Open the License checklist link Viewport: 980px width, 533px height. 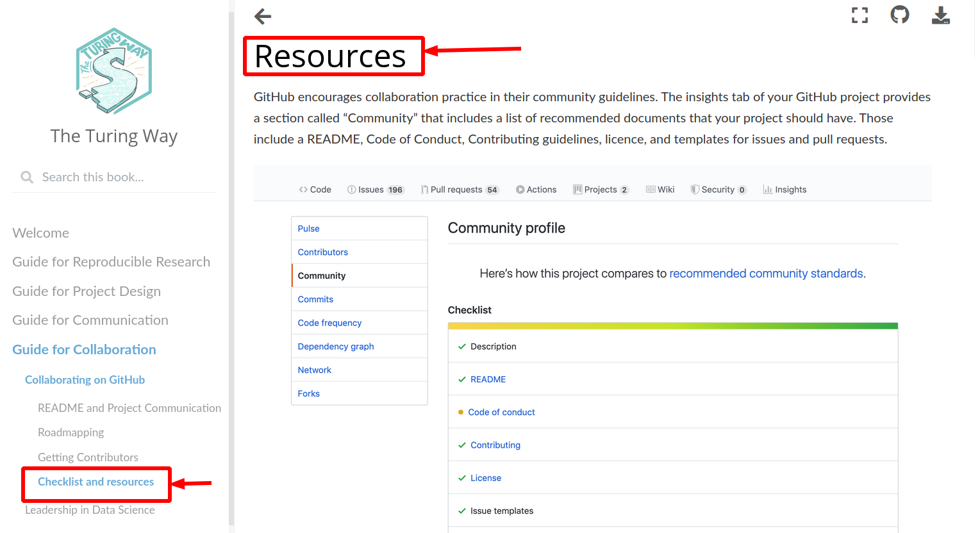click(486, 478)
